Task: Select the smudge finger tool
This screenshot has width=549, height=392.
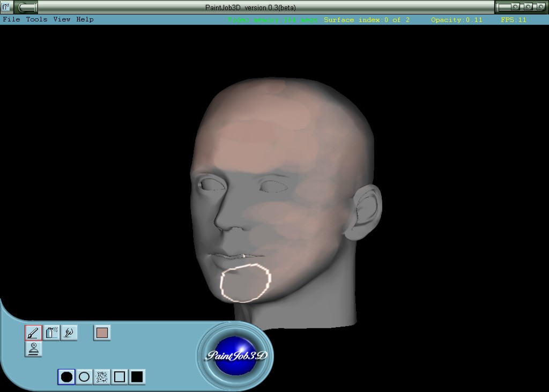Action: click(x=69, y=333)
